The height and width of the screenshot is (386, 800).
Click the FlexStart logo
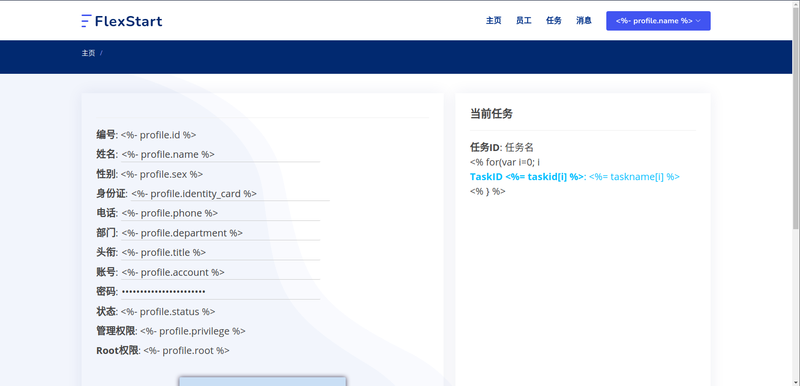click(121, 21)
